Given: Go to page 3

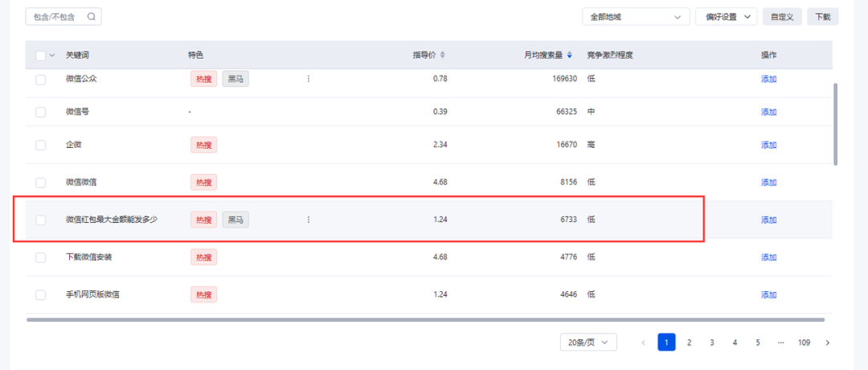Looking at the screenshot, I should [712, 343].
